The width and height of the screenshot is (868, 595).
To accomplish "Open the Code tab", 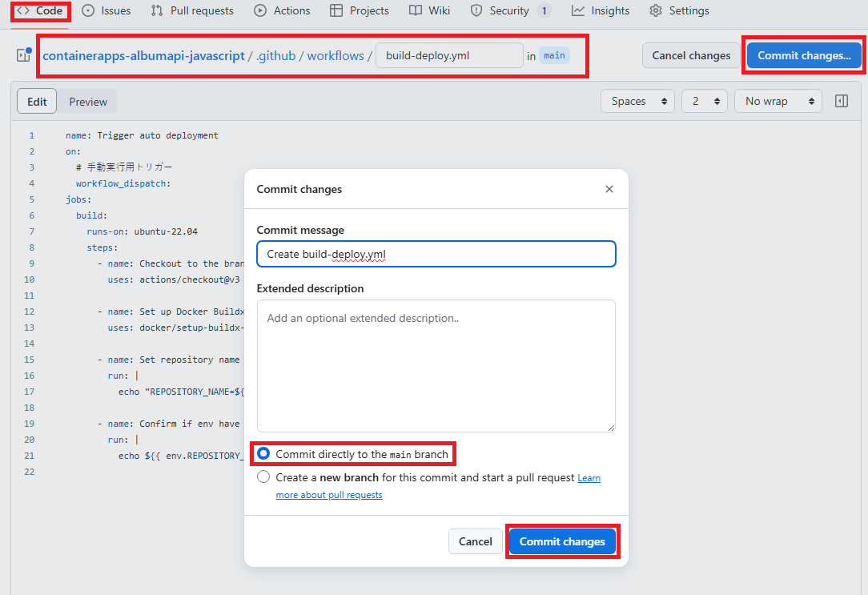I will [40, 10].
